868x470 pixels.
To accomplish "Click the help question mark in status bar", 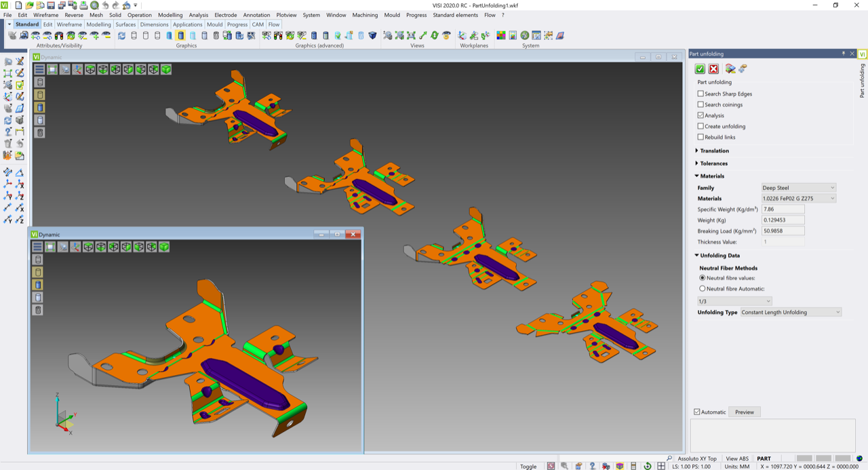I will coord(592,466).
